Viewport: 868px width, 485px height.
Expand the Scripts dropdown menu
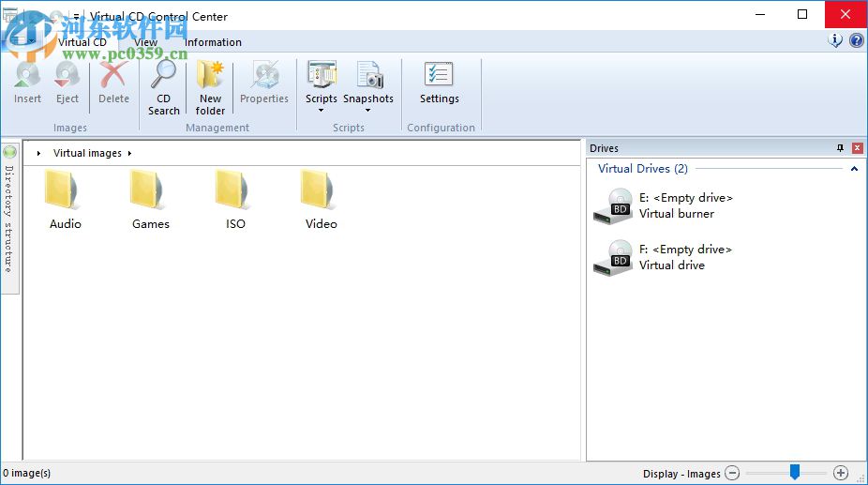[x=322, y=111]
